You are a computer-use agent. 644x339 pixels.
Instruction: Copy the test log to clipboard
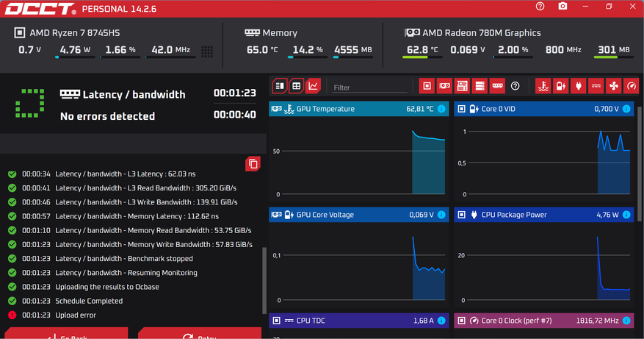(253, 164)
